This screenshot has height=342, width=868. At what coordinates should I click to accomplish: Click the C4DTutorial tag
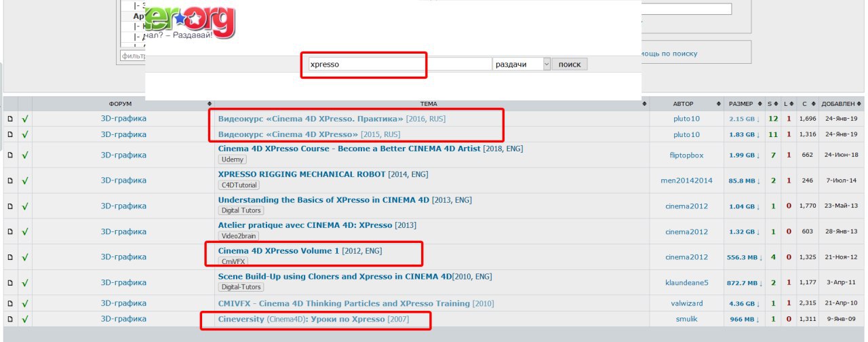pos(239,185)
